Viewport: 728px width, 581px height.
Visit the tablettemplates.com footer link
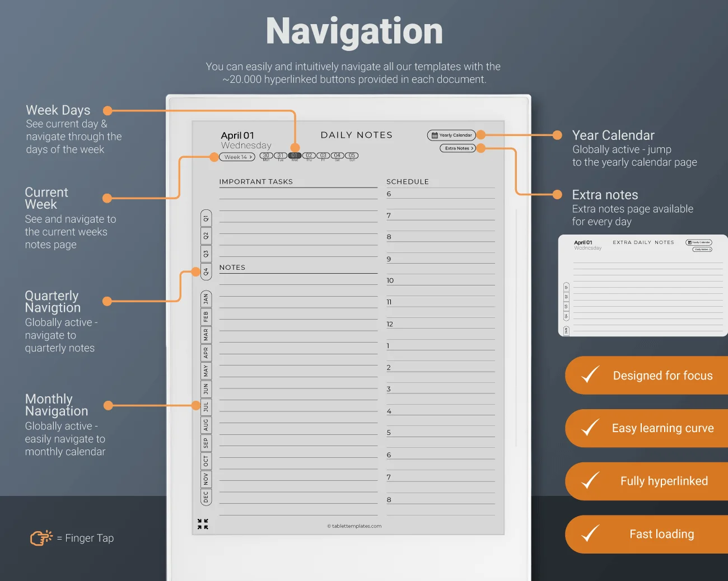click(x=354, y=526)
